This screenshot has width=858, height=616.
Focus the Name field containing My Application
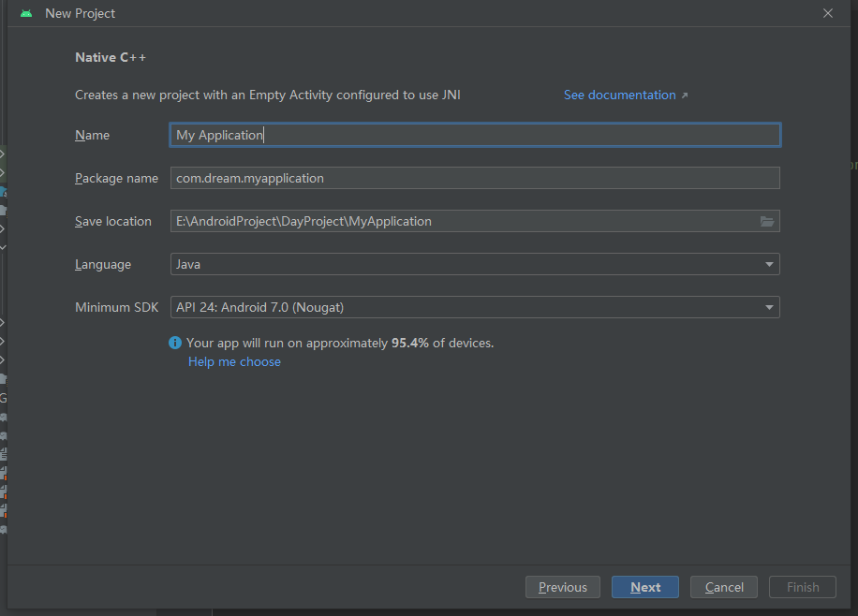[475, 135]
